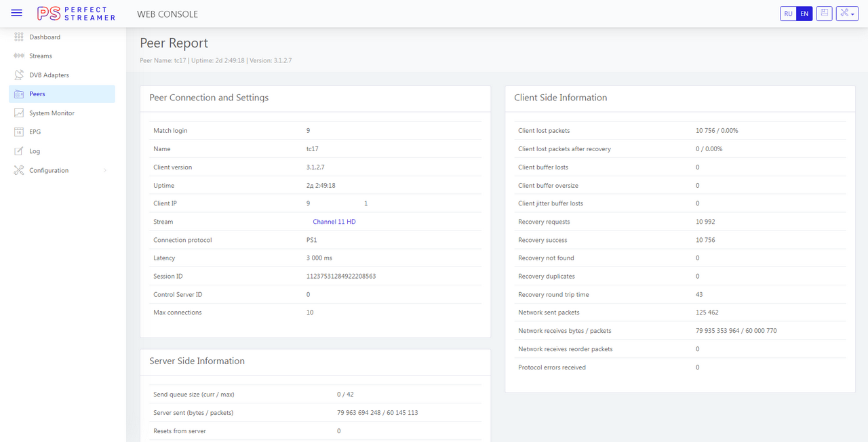
Task: Click the EPG calendar icon
Action: coord(19,132)
